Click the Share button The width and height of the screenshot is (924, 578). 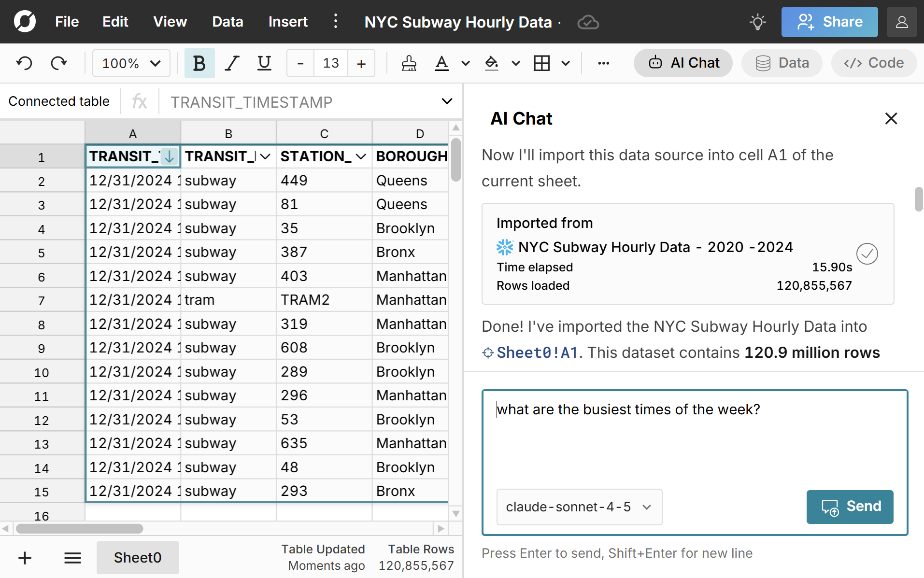[829, 22]
